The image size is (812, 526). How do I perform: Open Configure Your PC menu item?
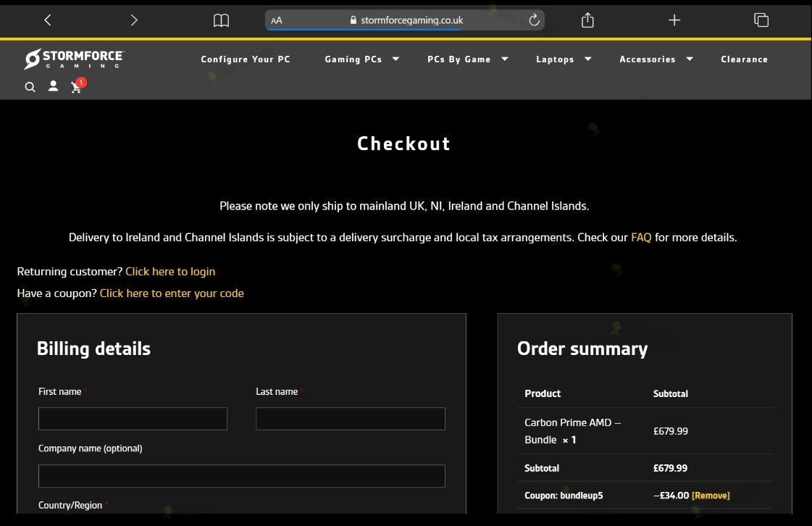pos(246,59)
